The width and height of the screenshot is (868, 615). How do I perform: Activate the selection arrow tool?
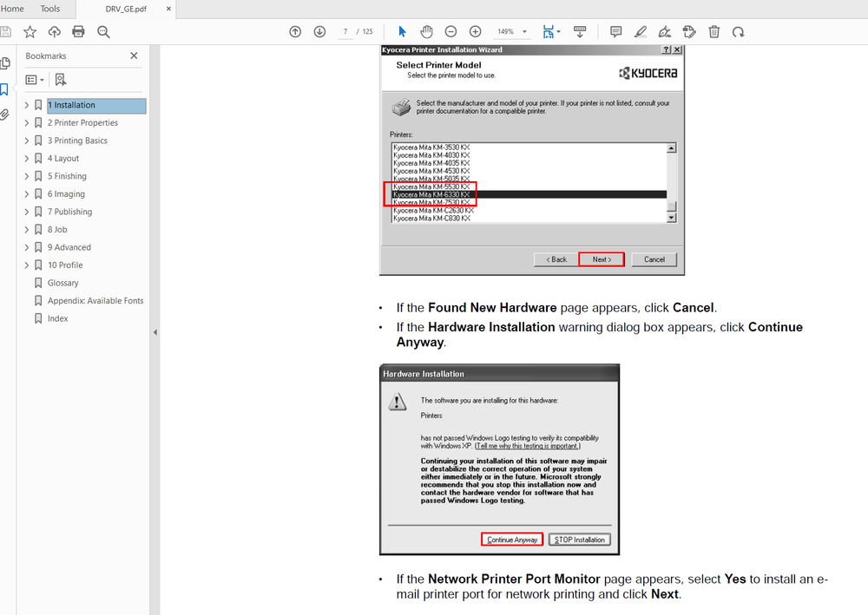(403, 31)
